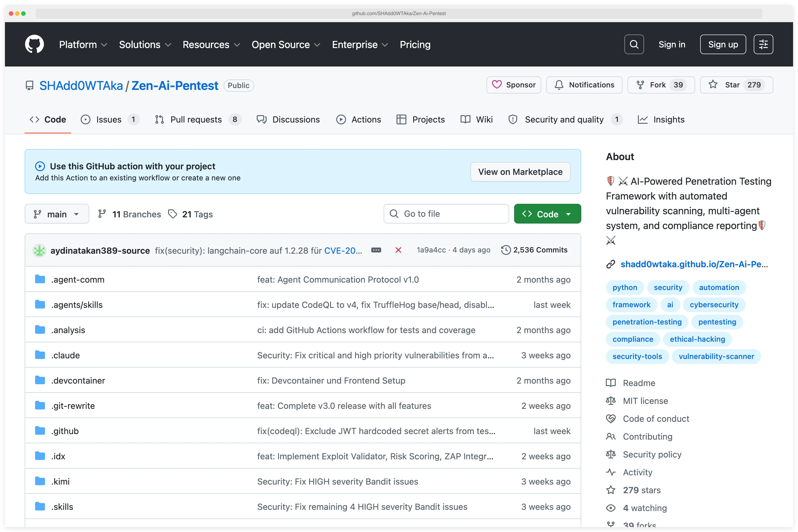Open the Insights tab
This screenshot has width=798, height=532.
pos(661,119)
